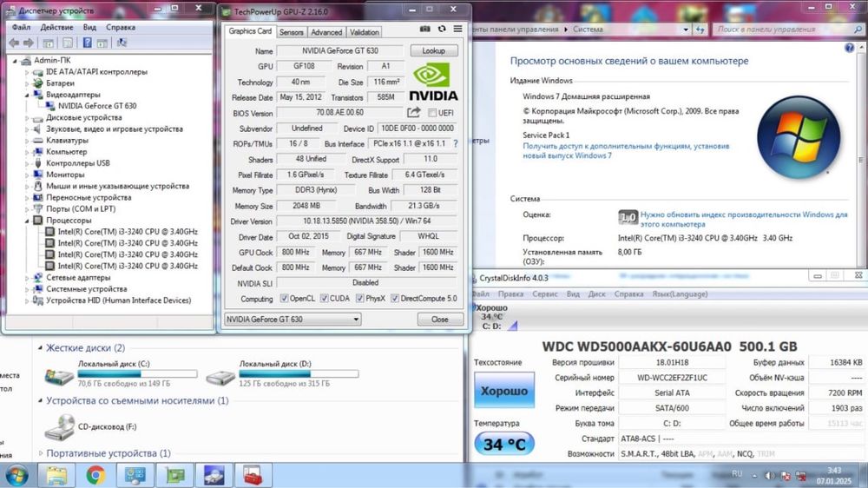Click the Control Panel taskbar icon

point(135,475)
